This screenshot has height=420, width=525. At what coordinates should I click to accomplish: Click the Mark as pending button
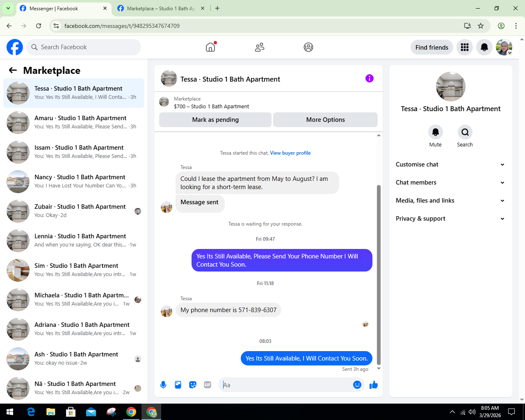(215, 120)
